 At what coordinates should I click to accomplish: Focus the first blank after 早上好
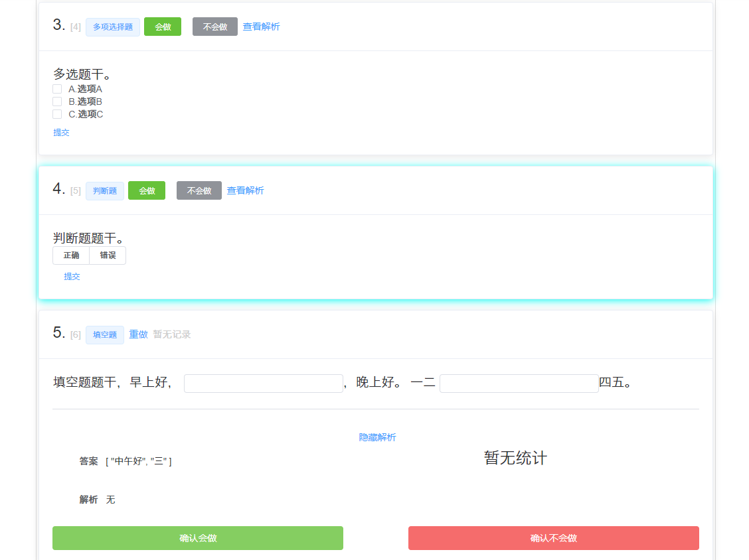tap(263, 384)
